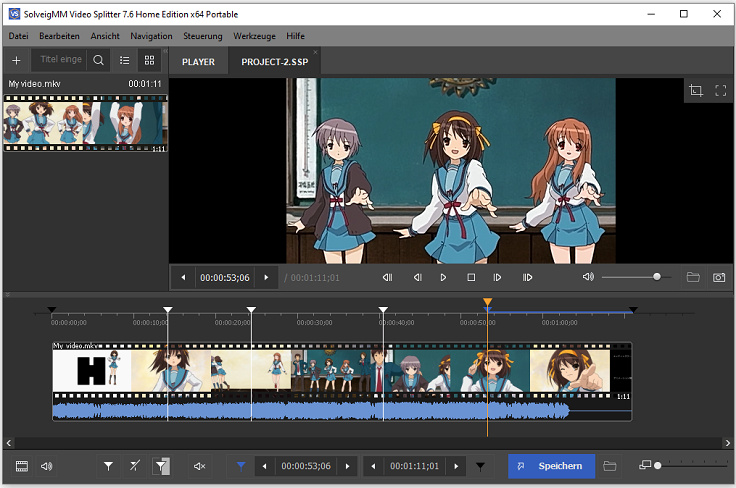
Task: Click the timeline zoom icon beside slider
Action: [x=645, y=465]
